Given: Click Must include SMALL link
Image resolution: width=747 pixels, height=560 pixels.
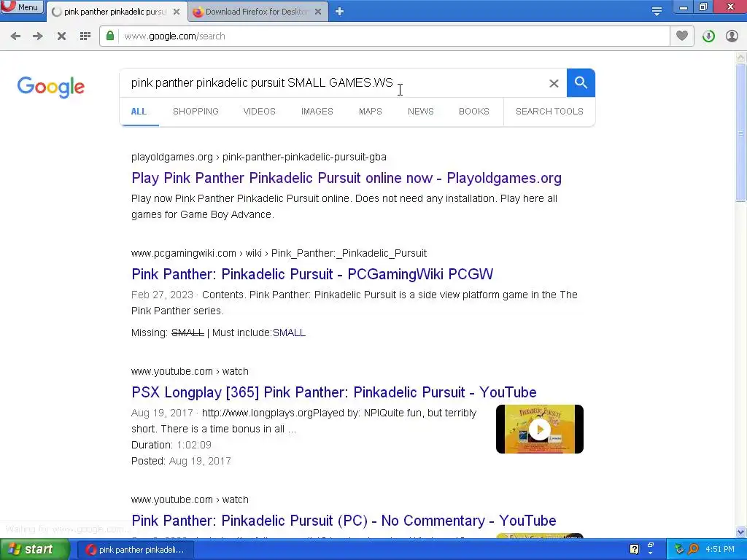Looking at the screenshot, I should click(289, 332).
